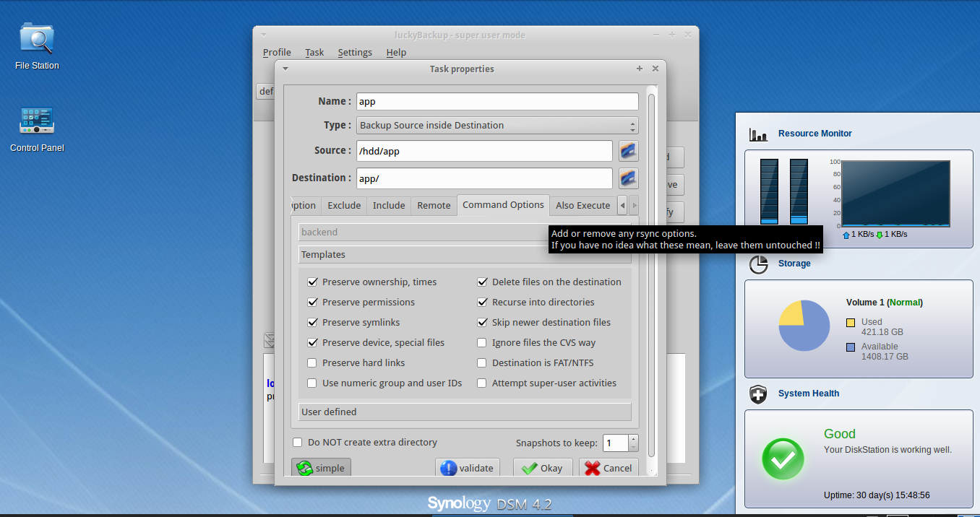Browse for Source folder icon
Image resolution: width=980 pixels, height=517 pixels.
629,151
